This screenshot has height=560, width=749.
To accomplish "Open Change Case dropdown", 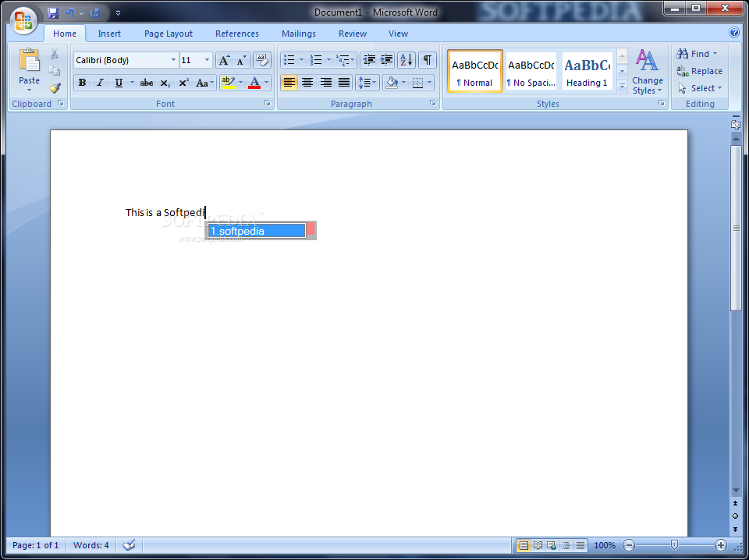I will (x=205, y=83).
